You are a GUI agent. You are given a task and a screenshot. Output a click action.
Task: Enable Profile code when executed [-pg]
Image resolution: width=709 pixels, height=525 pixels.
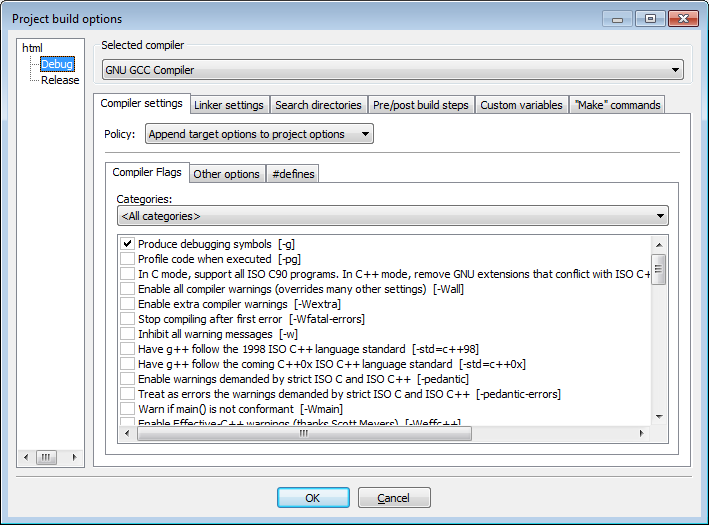click(127, 259)
